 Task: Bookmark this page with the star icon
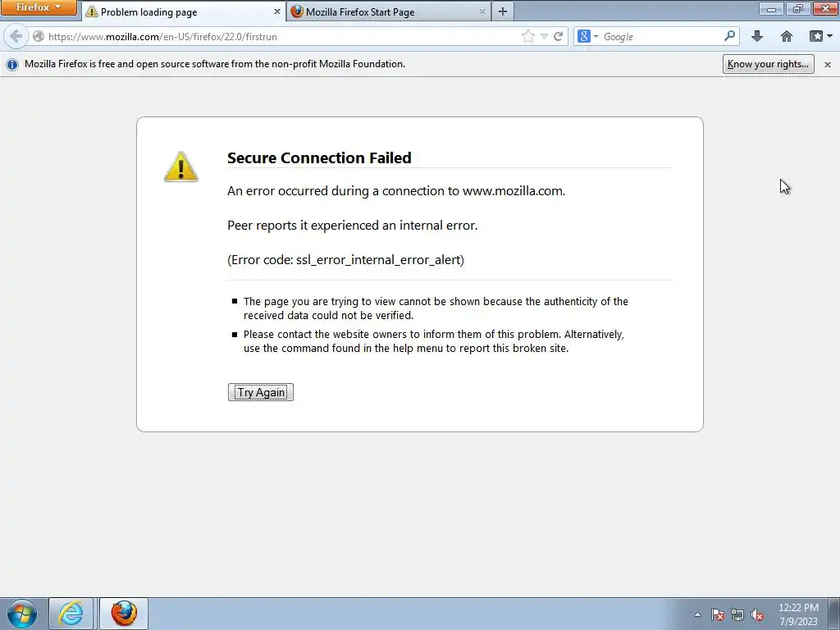tap(527, 36)
